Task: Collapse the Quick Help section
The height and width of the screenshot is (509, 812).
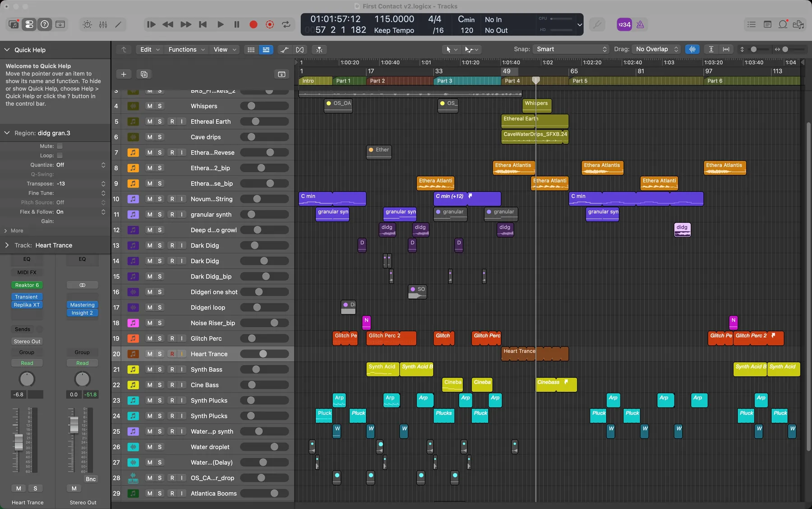Action: tap(7, 50)
